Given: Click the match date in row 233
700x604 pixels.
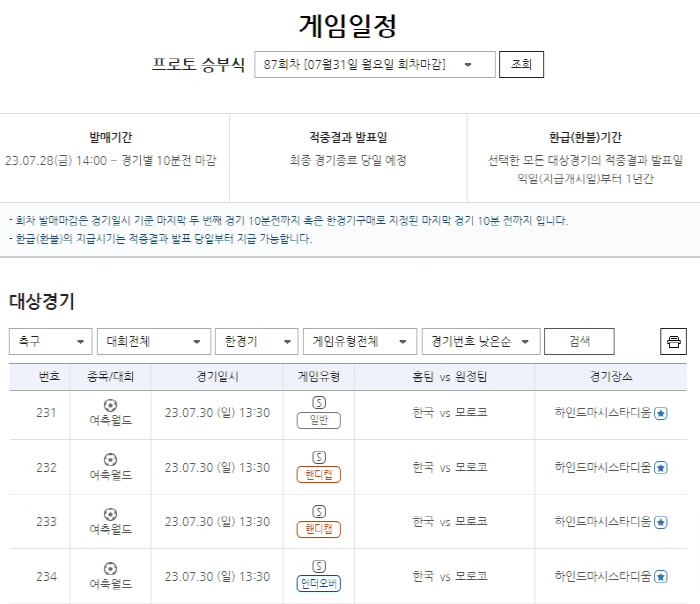Looking at the screenshot, I should click(217, 522).
